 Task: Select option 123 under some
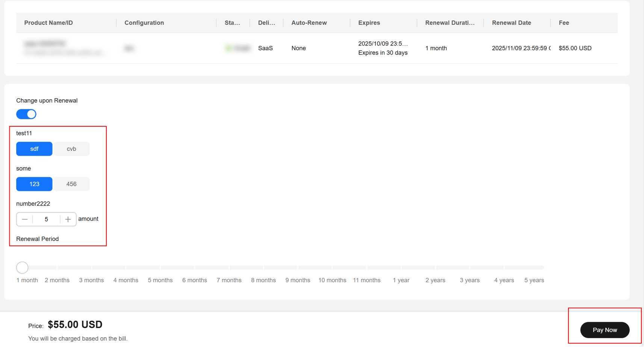coord(34,184)
